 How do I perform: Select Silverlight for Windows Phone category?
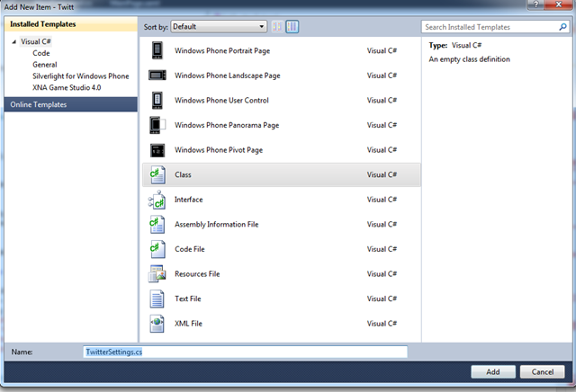81,76
